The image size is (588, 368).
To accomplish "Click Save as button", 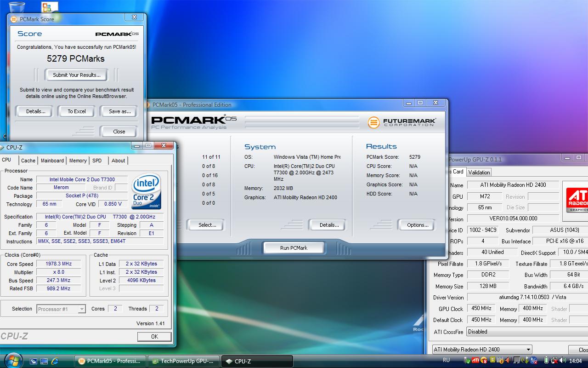I will 119,111.
